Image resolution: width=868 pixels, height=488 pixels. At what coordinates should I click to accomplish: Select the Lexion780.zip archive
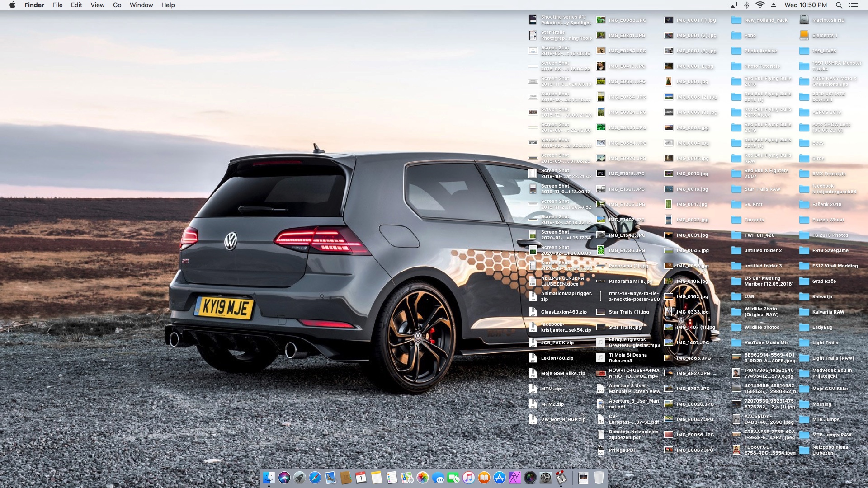[551, 358]
